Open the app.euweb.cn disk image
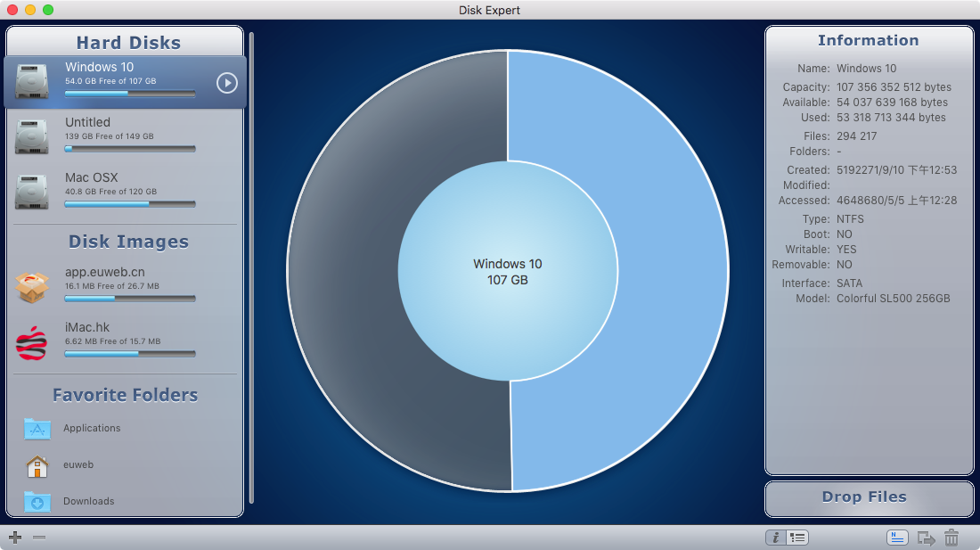 (x=125, y=286)
